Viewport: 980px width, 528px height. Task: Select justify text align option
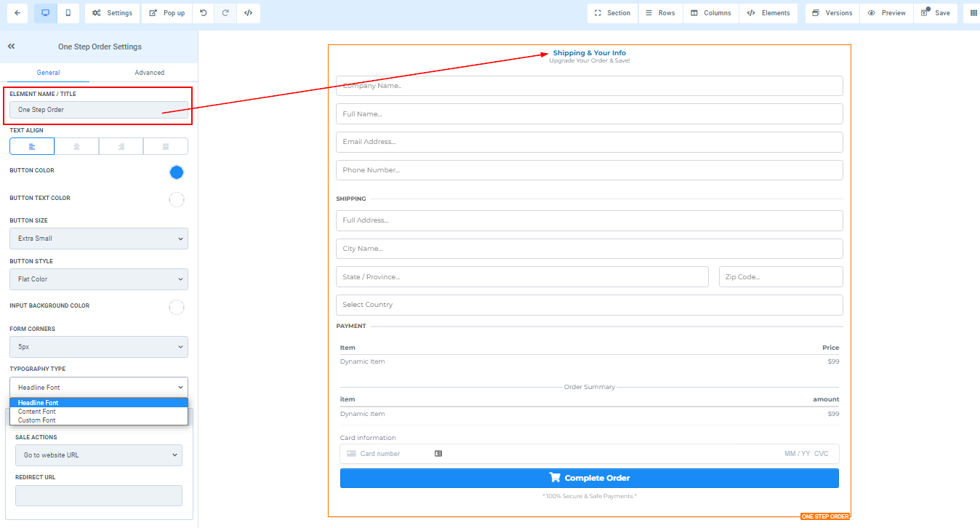[166, 146]
